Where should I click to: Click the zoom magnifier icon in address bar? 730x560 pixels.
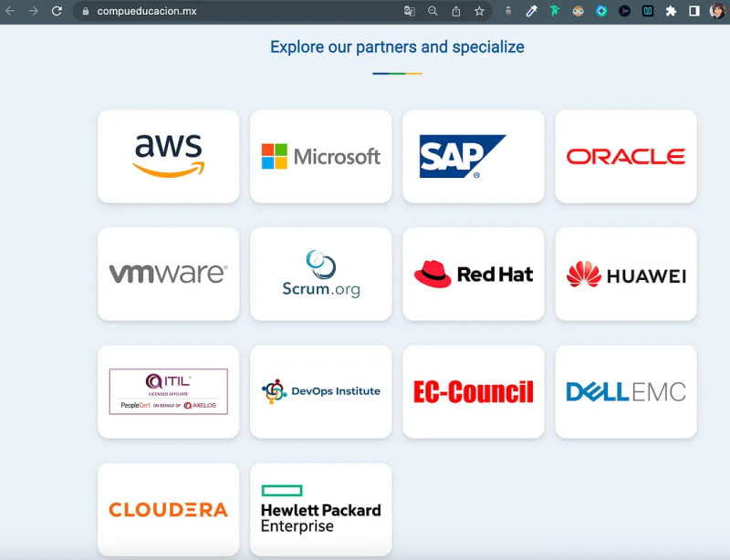433,11
